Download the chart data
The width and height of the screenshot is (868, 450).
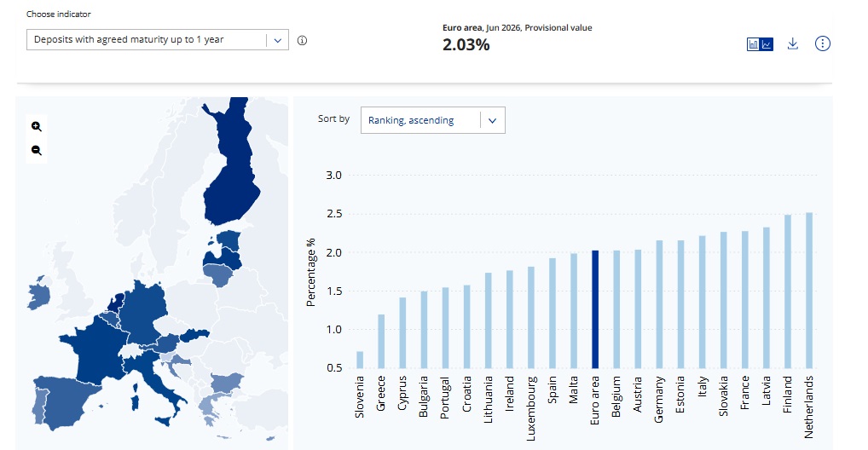[793, 43]
